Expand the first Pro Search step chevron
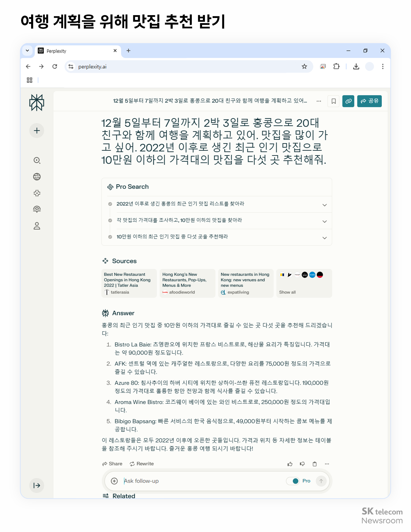411x532 pixels. coord(325,205)
